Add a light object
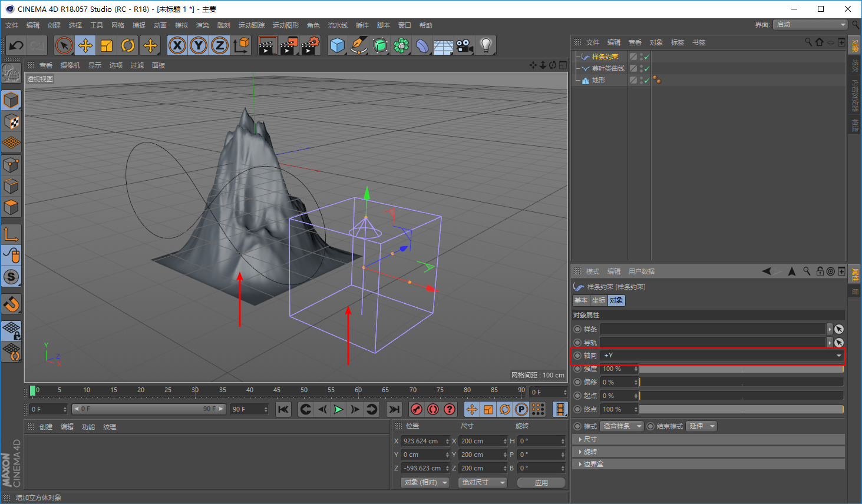Viewport: 862px width, 504px height. click(486, 45)
